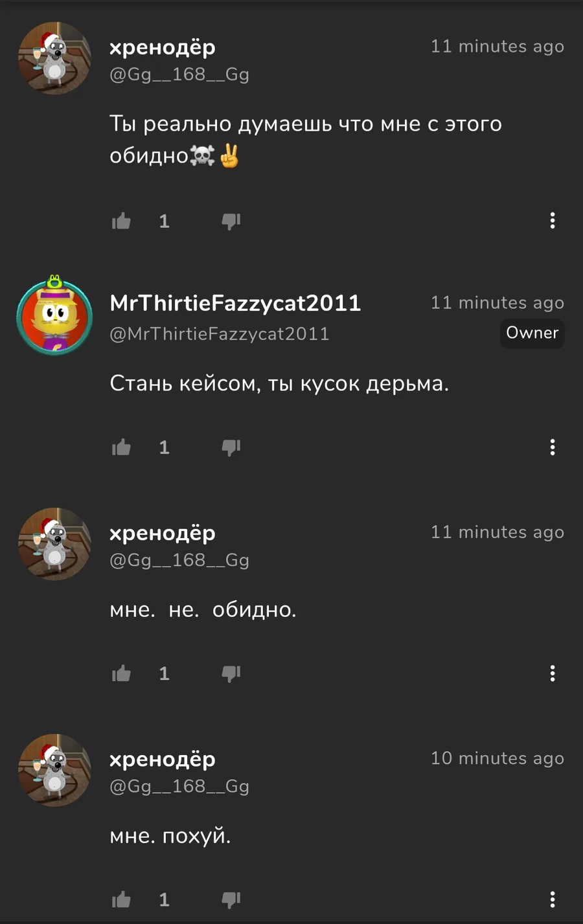Like the 'мне. не. обидно.' comment

(x=121, y=673)
